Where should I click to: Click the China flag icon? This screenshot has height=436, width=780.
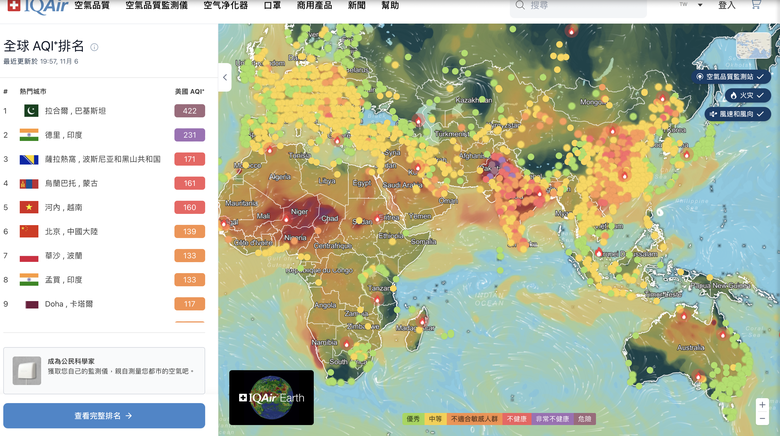(x=29, y=231)
